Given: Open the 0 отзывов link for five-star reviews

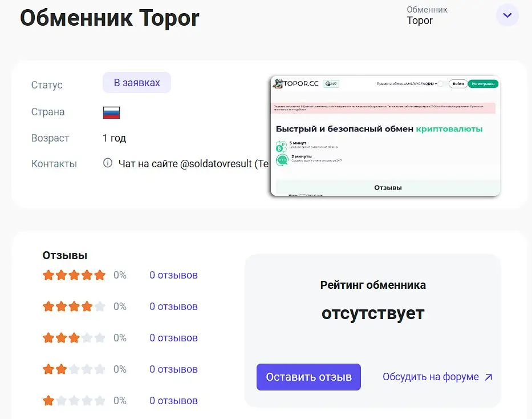Looking at the screenshot, I should click(x=173, y=275).
